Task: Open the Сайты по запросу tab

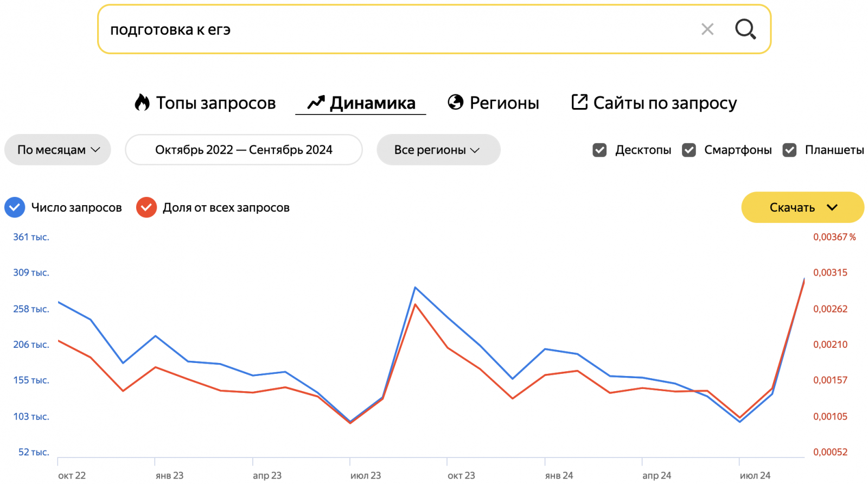Action: click(665, 103)
